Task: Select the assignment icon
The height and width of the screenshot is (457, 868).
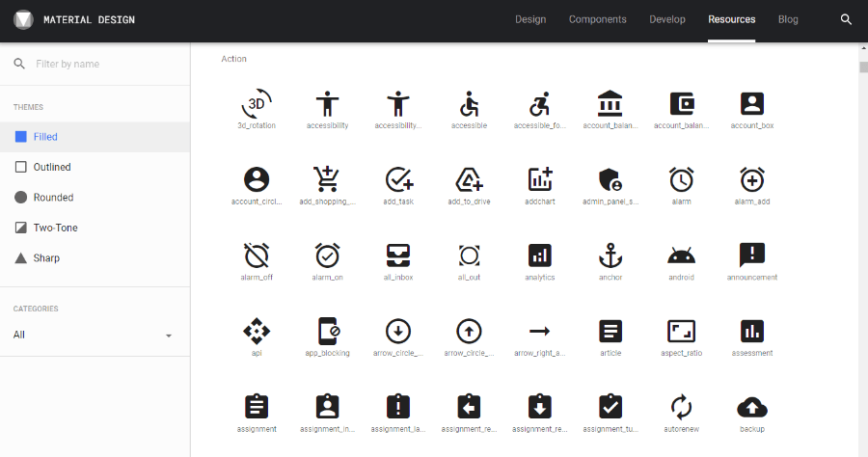Action: pyautogui.click(x=257, y=407)
